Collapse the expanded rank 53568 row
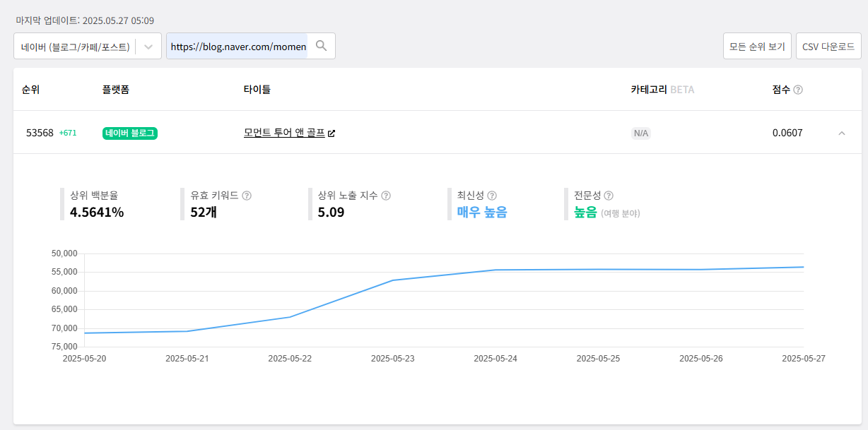The height and width of the screenshot is (430, 868). [x=841, y=133]
